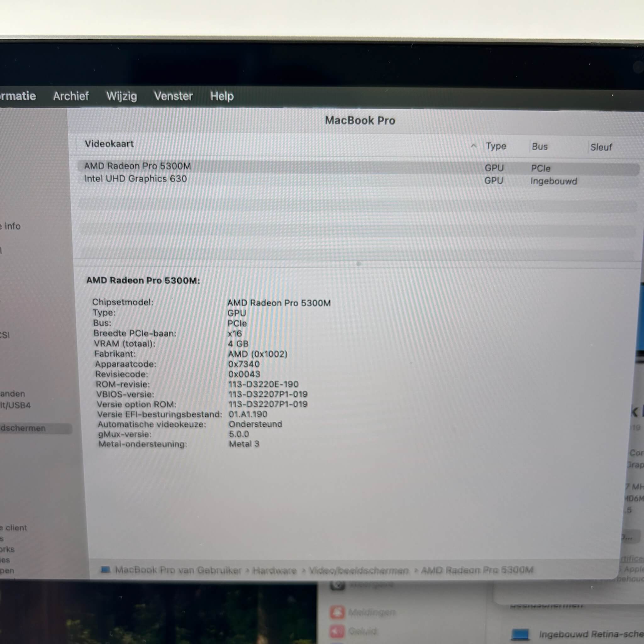Viewport: 644px width, 644px height.
Task: Sort by the Bus column header
Action: pyautogui.click(x=539, y=146)
